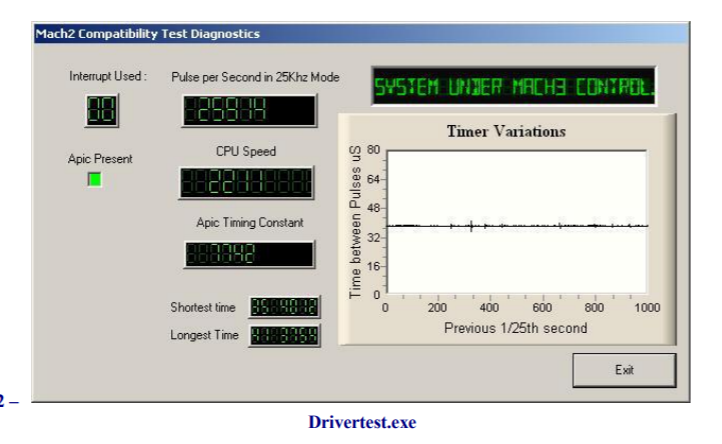Click the CPU Speed LED readout

pos(245,183)
